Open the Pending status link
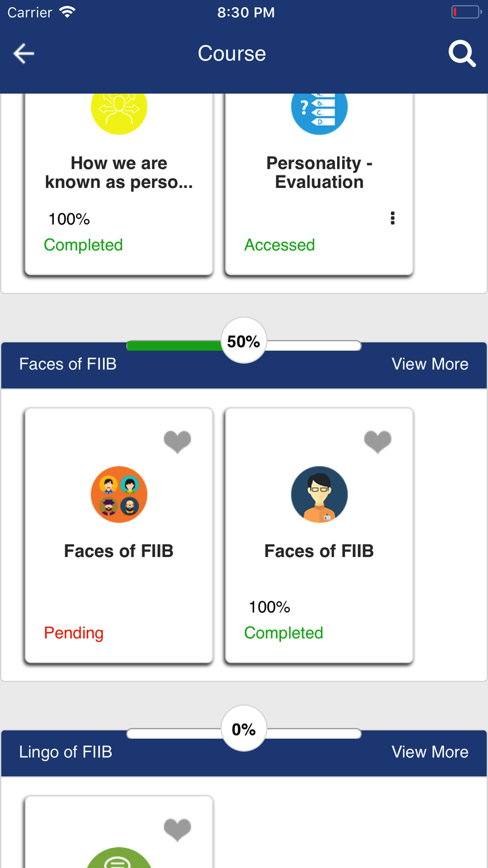 pyautogui.click(x=74, y=633)
